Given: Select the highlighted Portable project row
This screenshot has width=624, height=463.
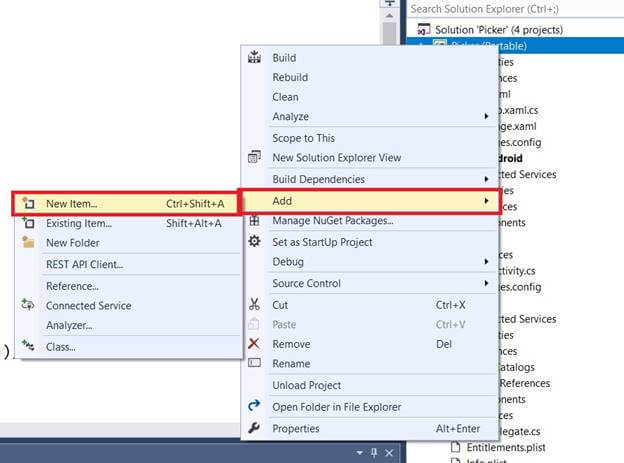Looking at the screenshot, I should pyautogui.click(x=515, y=46).
